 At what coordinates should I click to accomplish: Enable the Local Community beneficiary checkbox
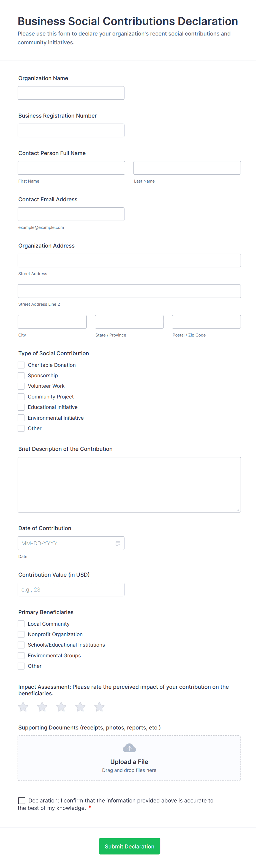21,624
